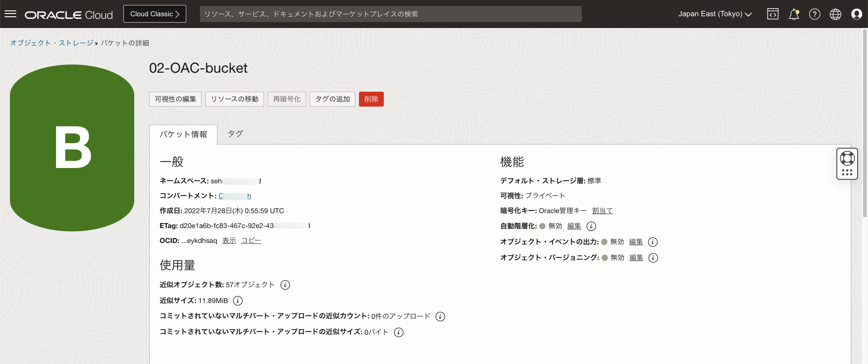This screenshot has height=364, width=868.
Task: Click the 使用量 section heading
Action: [177, 265]
